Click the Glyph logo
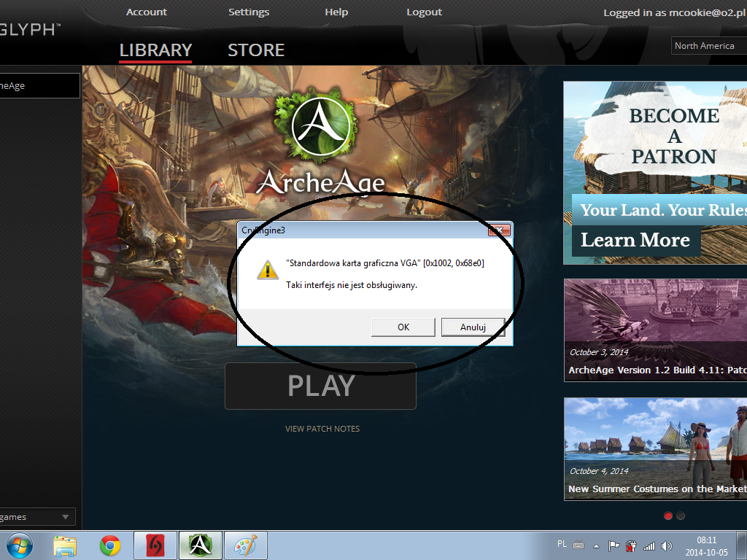Image resolution: width=747 pixels, height=560 pixels. (x=29, y=29)
